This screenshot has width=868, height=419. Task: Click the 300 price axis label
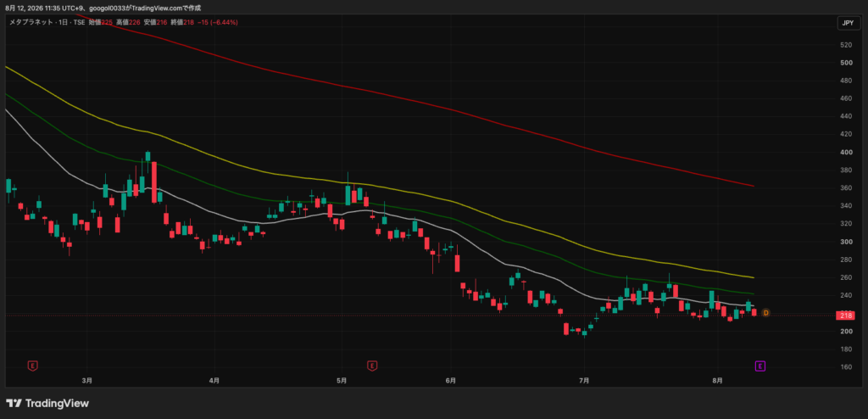pyautogui.click(x=846, y=242)
